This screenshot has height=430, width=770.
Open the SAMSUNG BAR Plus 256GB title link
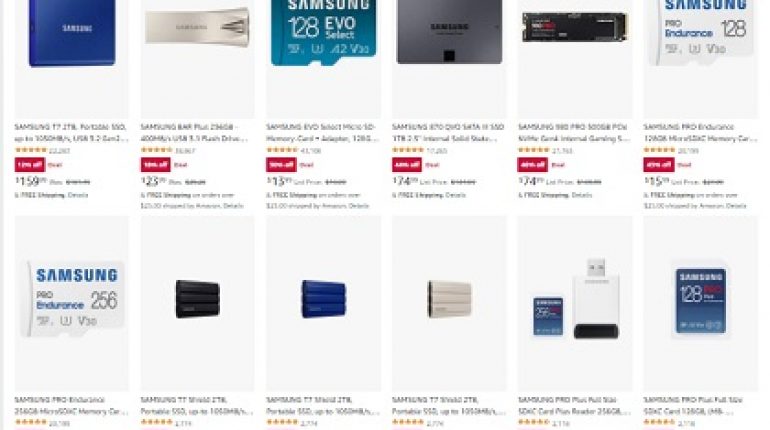(x=195, y=133)
